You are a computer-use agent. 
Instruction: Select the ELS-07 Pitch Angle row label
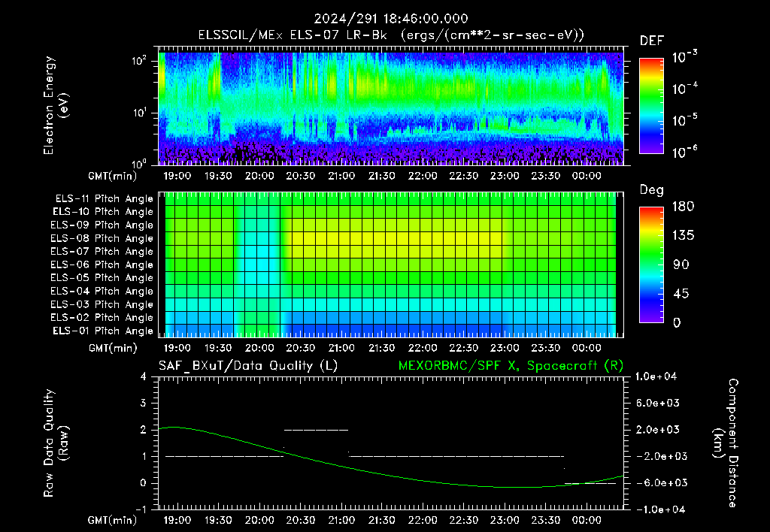[x=102, y=251]
